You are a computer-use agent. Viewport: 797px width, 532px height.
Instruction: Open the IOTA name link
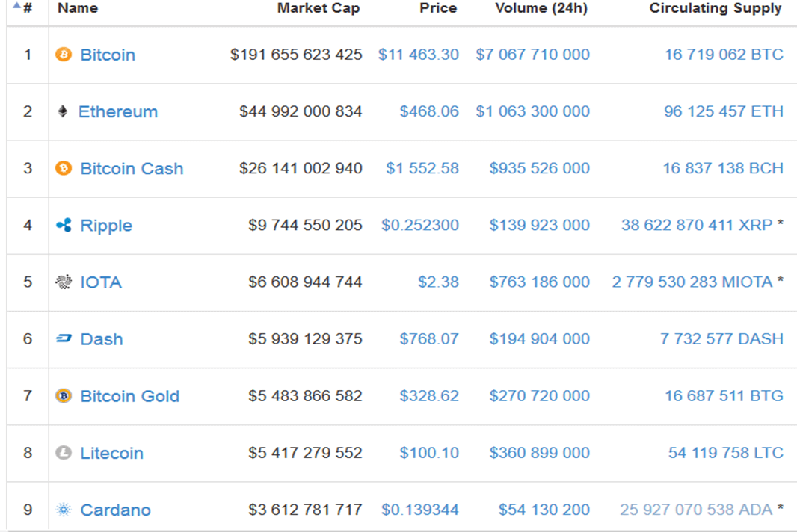click(101, 282)
